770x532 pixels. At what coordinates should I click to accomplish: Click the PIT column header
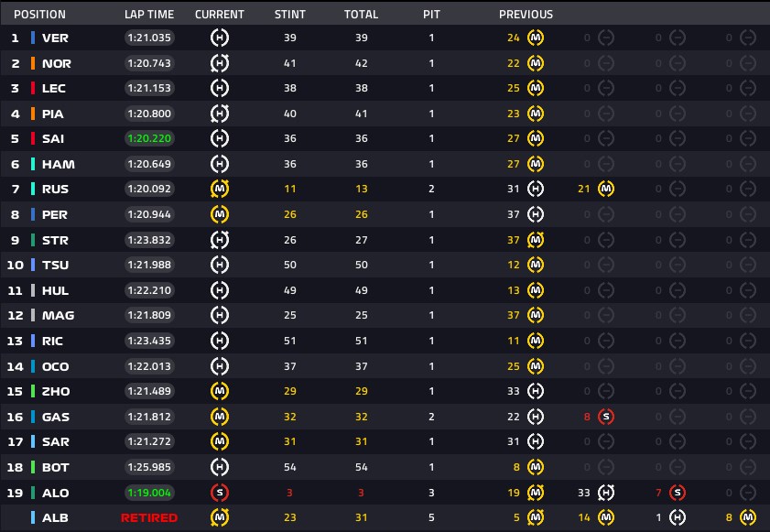[x=432, y=15]
